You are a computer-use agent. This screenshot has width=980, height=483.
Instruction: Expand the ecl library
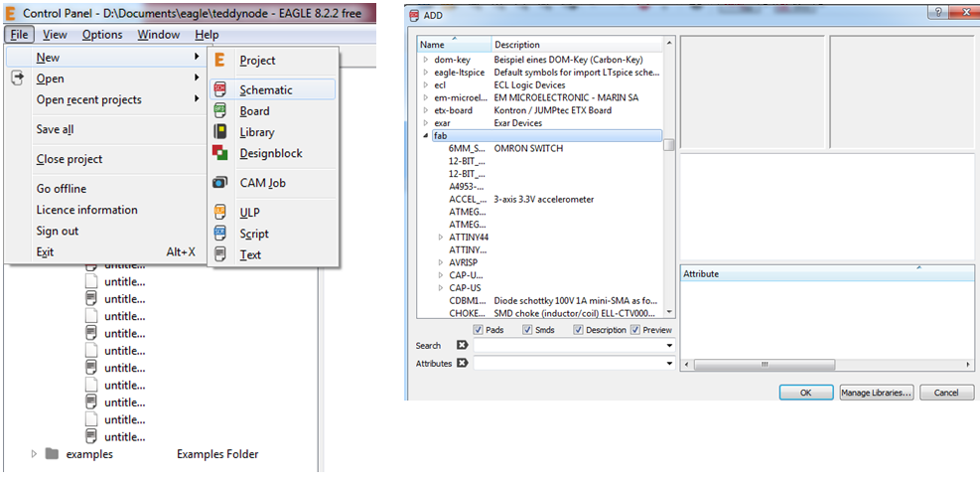point(426,84)
